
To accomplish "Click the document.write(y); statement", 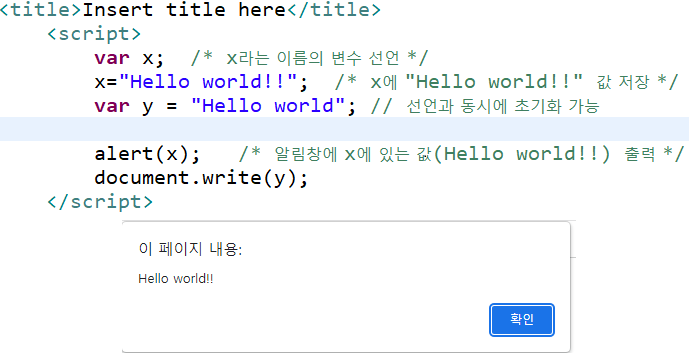I will [x=201, y=178].
